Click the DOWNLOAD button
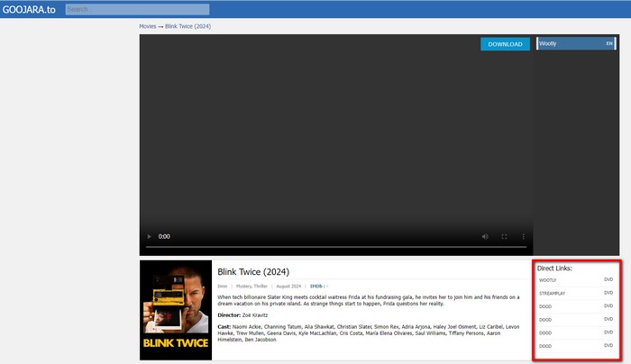631x364 pixels. click(x=505, y=44)
